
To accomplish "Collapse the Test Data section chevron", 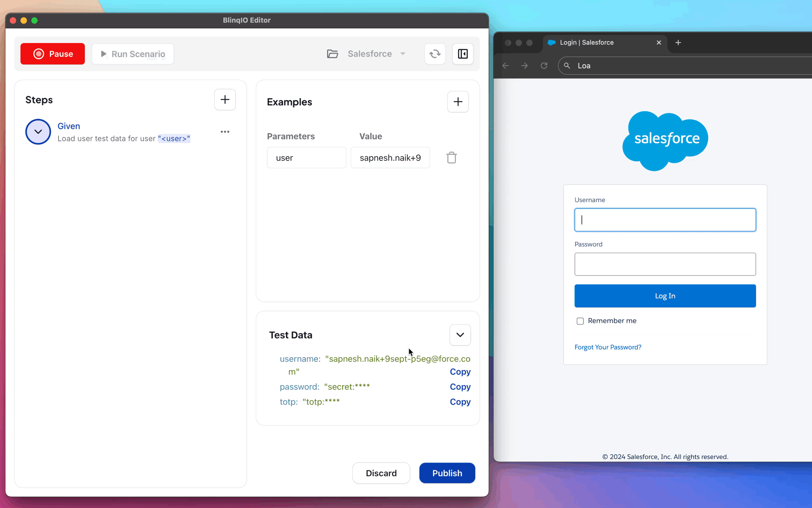I will coord(460,335).
